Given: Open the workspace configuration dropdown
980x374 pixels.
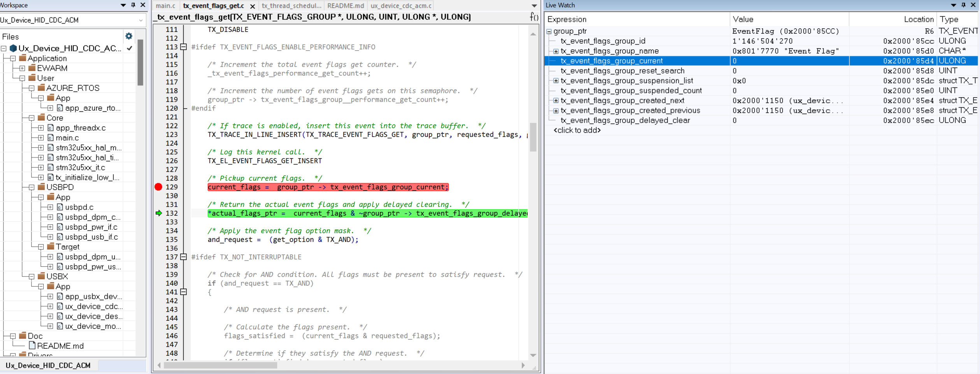Looking at the screenshot, I should pyautogui.click(x=141, y=20).
